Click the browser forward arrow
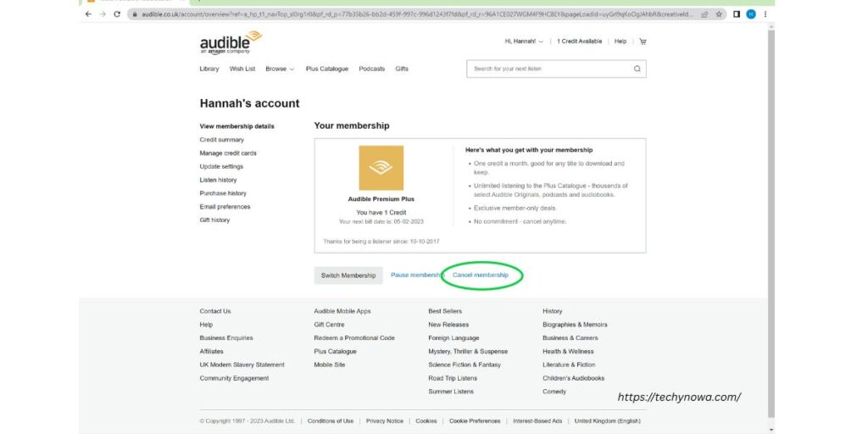 [103, 14]
